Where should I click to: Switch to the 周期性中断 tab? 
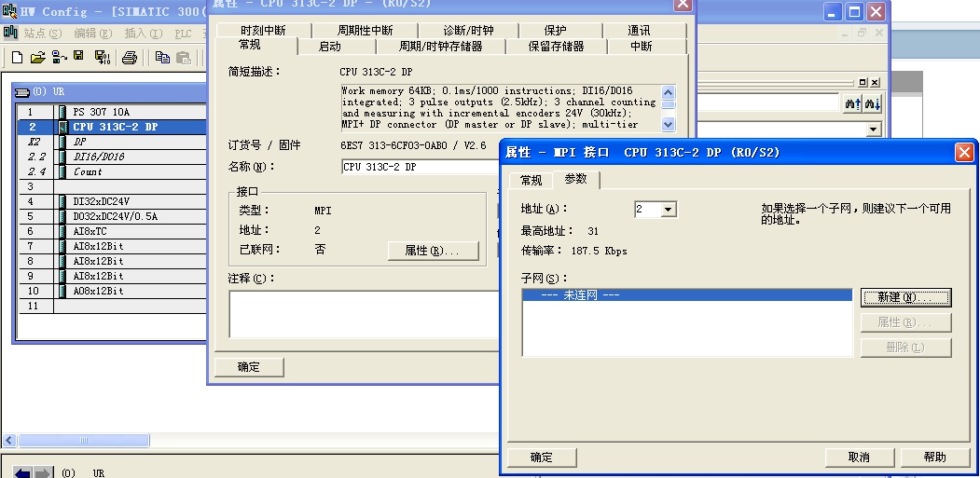click(365, 30)
